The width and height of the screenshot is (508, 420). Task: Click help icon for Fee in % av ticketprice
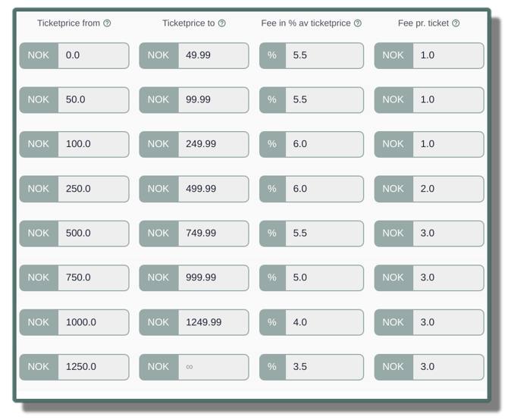pyautogui.click(x=358, y=24)
